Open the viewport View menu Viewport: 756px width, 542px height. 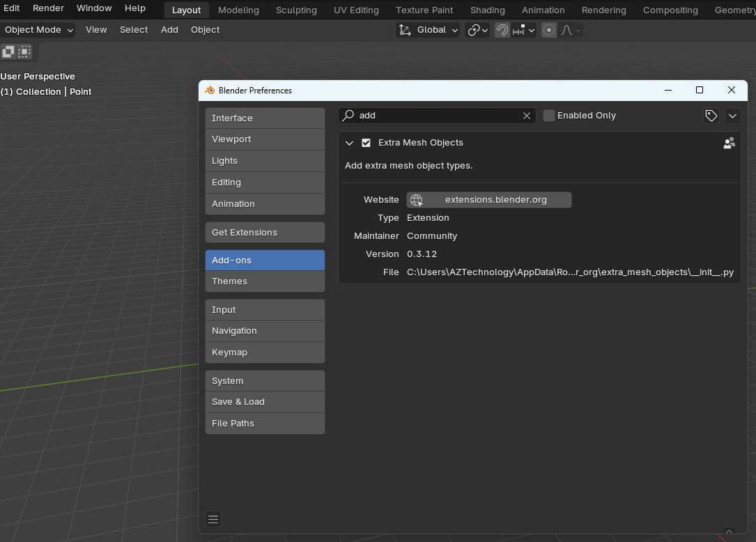pyautogui.click(x=96, y=30)
